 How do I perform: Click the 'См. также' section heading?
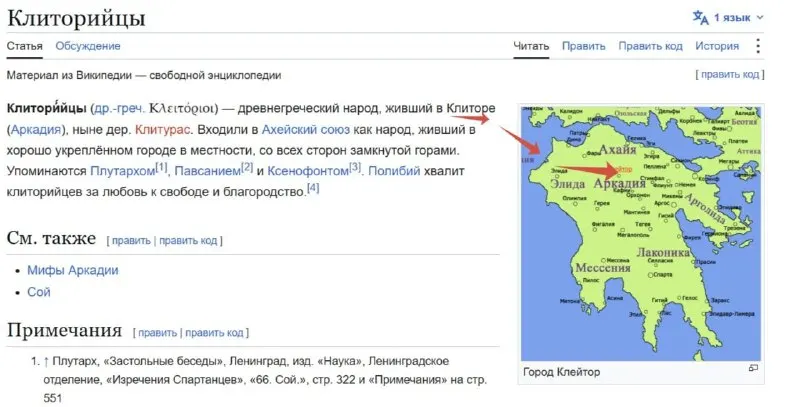[51, 238]
